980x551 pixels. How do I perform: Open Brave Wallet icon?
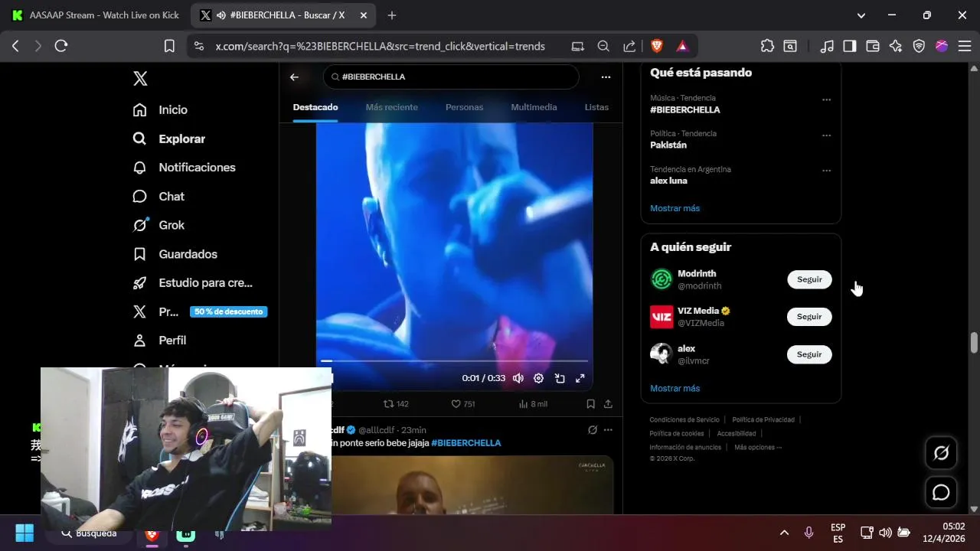pyautogui.click(x=872, y=46)
